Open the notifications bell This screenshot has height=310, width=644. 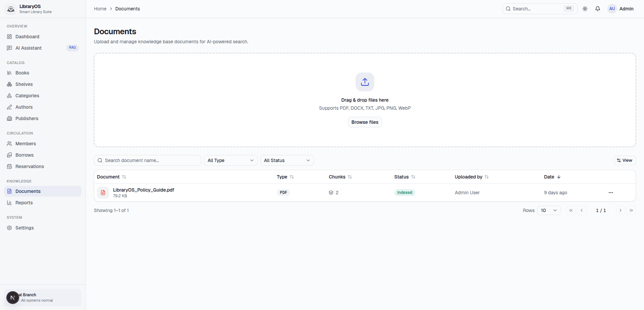pos(598,9)
